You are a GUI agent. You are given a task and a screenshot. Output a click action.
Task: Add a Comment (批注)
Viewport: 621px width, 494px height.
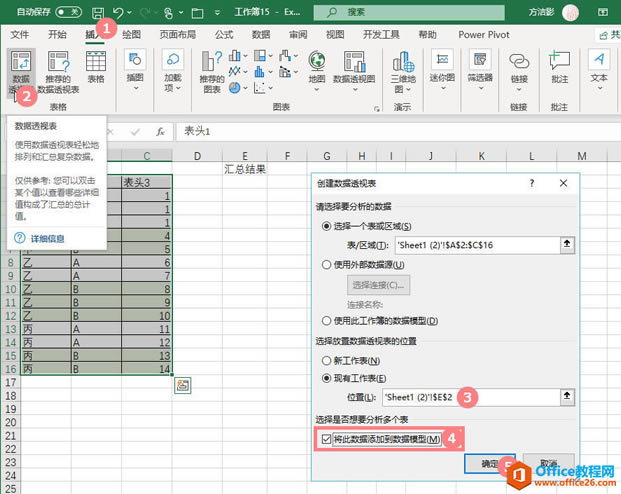(560, 67)
